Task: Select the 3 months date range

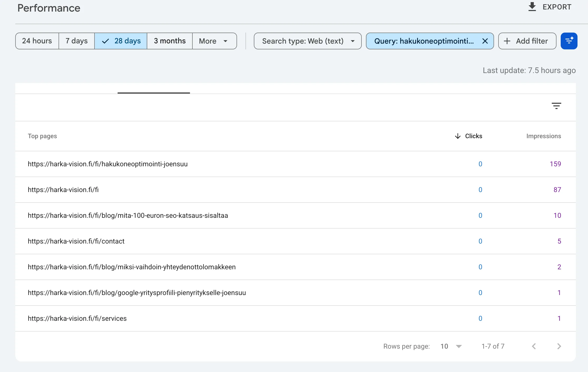Action: pyautogui.click(x=170, y=41)
